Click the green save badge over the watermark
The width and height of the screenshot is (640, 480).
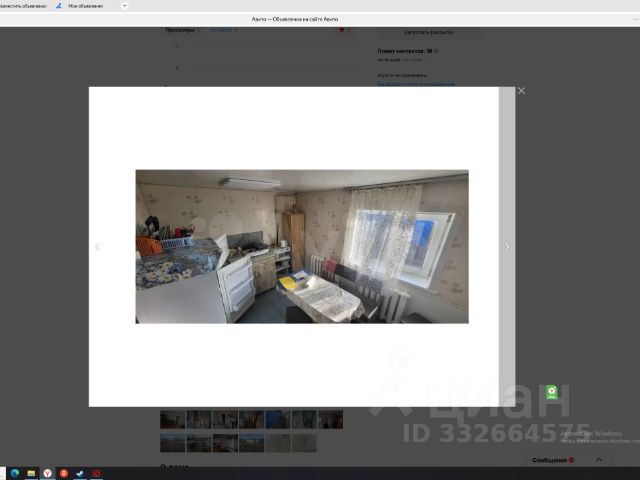coord(552,392)
